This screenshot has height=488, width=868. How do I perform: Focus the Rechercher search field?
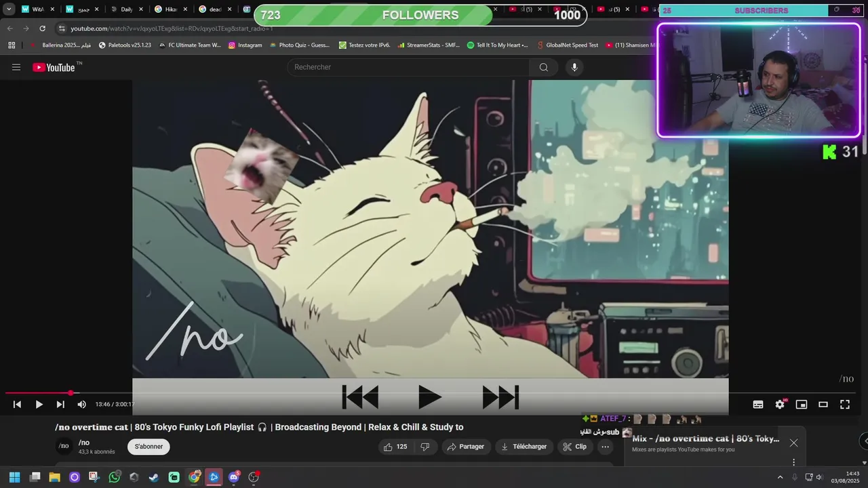coord(409,67)
